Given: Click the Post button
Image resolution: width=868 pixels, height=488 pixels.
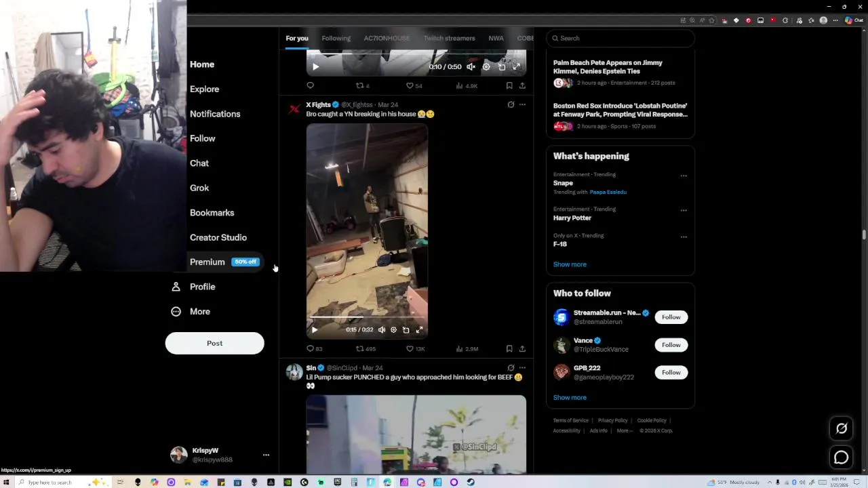Looking at the screenshot, I should click(x=214, y=343).
